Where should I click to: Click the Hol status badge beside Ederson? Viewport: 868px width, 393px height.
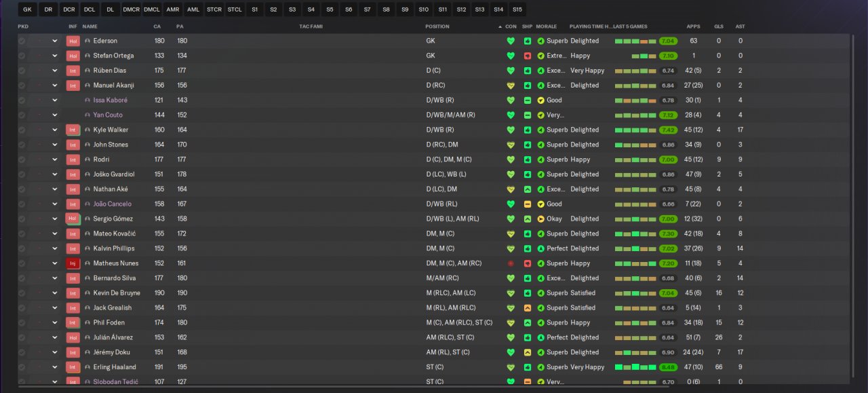[73, 41]
